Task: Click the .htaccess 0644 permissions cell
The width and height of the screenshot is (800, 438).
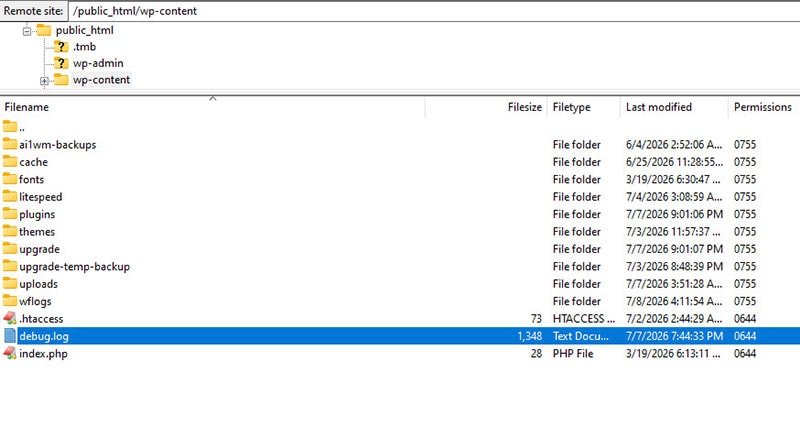Action: (x=745, y=319)
